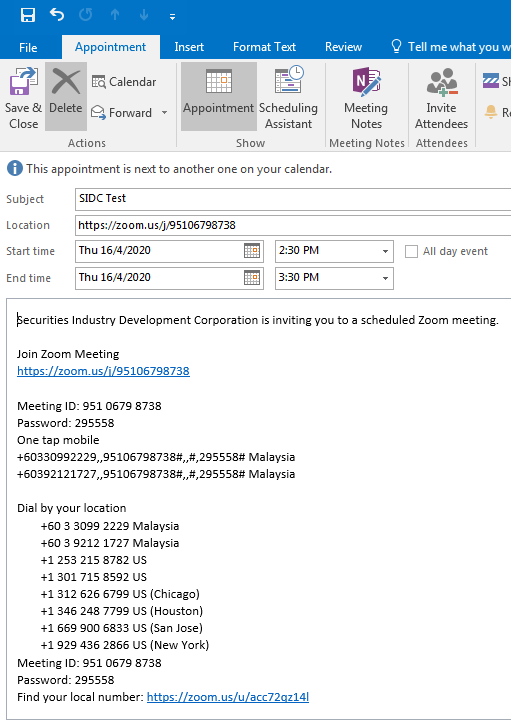This screenshot has height=727, width=512.
Task: Click the +1 312 626 6799 US (Chicago) line
Action: click(120, 594)
